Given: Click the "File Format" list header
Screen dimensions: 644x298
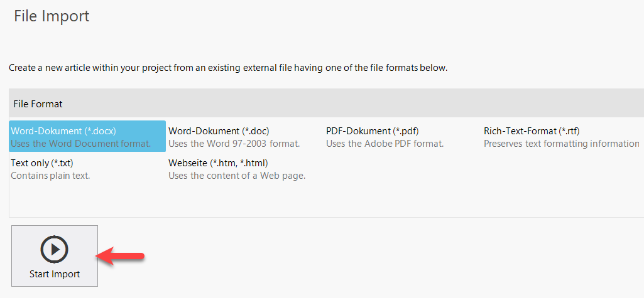Looking at the screenshot, I should click(38, 104).
